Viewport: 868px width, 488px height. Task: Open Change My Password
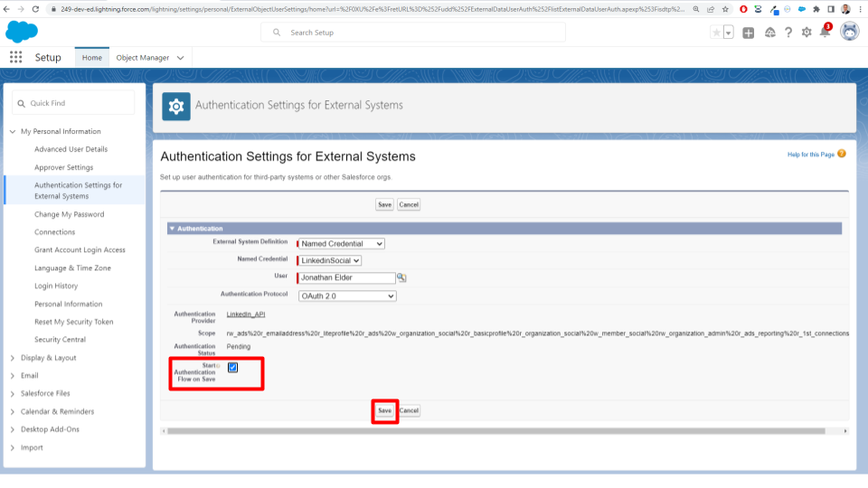(x=70, y=214)
